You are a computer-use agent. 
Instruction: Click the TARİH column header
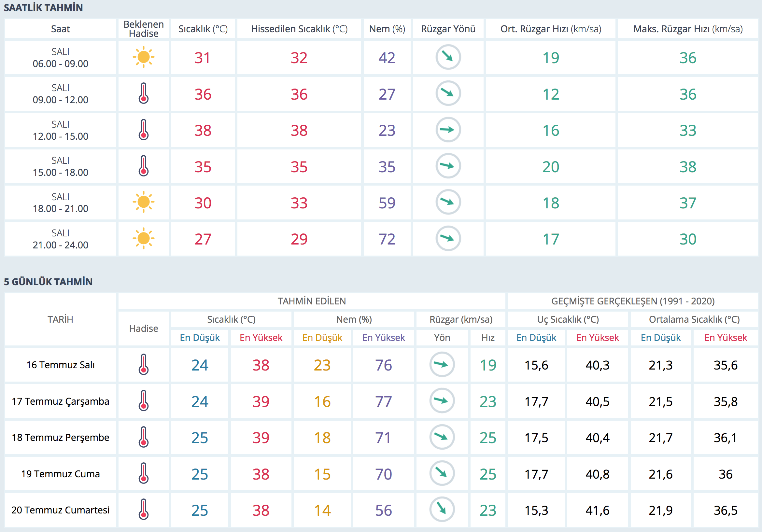pyautogui.click(x=60, y=319)
